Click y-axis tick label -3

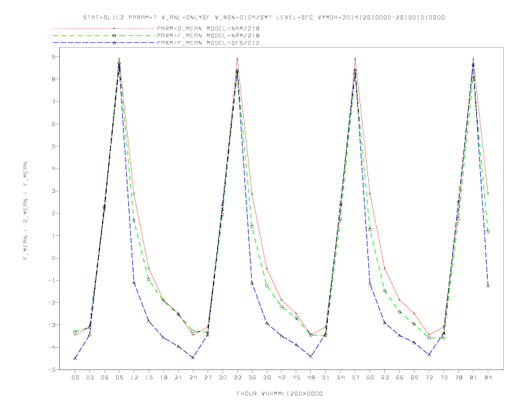(x=52, y=325)
